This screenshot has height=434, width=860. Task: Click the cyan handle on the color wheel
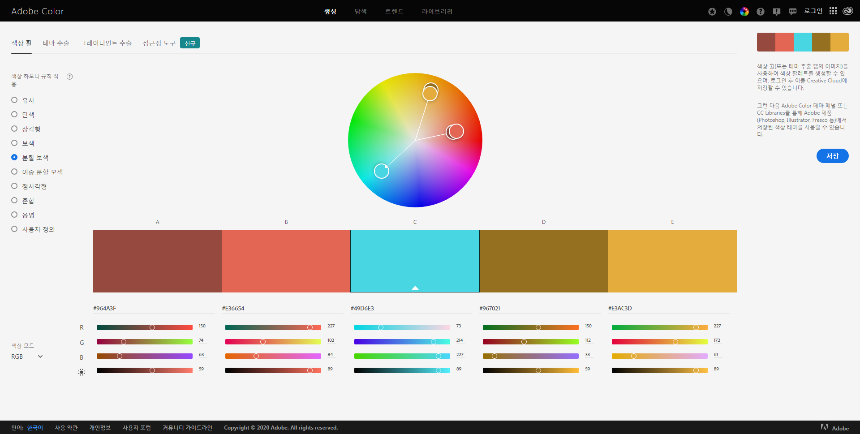click(381, 171)
